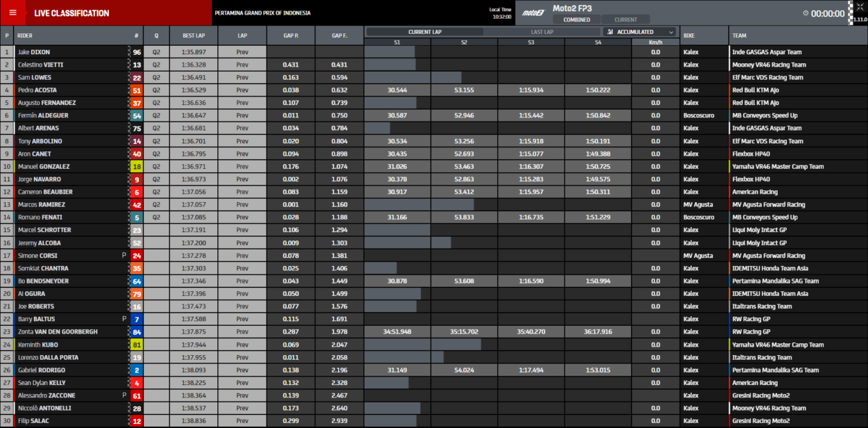Click Pedro Acosta's S1 time 30.544
The width and height of the screenshot is (868, 428).
397,90
